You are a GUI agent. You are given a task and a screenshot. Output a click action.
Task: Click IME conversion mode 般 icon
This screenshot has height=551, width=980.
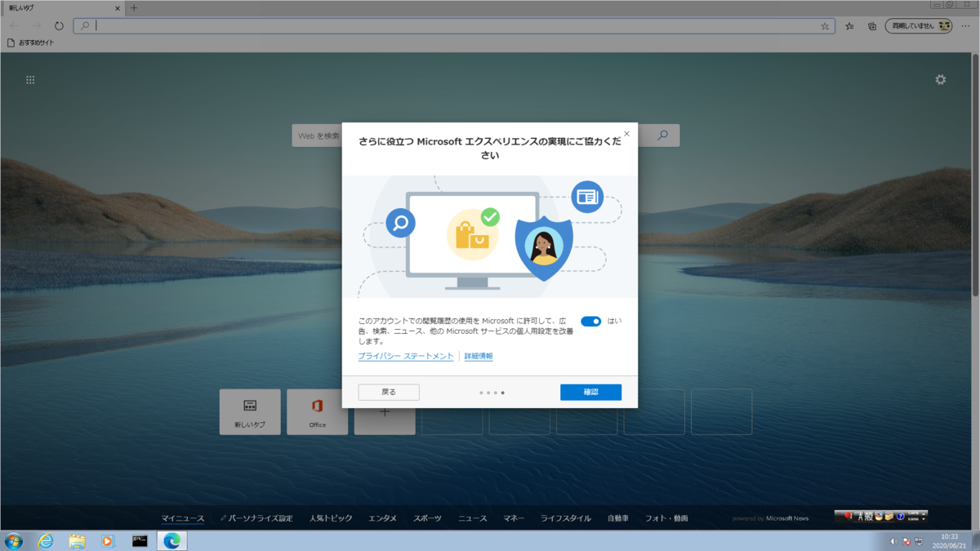[869, 517]
